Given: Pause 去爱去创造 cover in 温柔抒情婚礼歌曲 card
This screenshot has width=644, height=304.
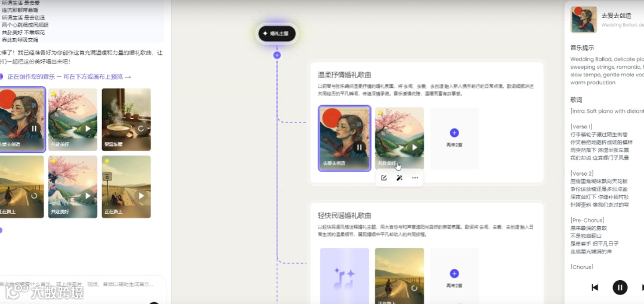Looking at the screenshot, I should [x=359, y=148].
